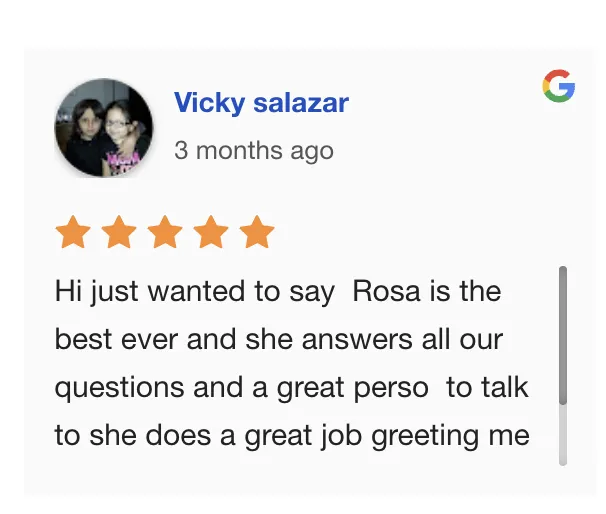606x514 pixels.
Task: Click the '3 months ago' timestamp
Action: click(254, 151)
